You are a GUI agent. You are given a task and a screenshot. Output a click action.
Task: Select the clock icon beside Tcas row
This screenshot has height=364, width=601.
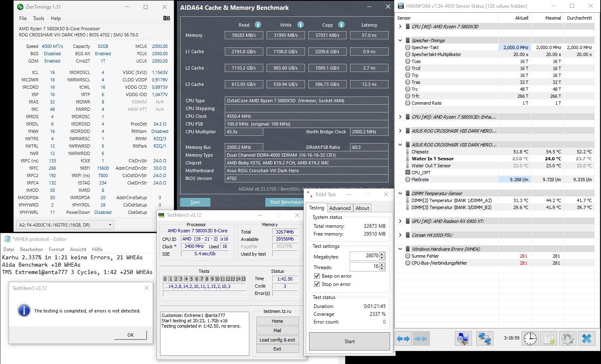[x=408, y=61]
